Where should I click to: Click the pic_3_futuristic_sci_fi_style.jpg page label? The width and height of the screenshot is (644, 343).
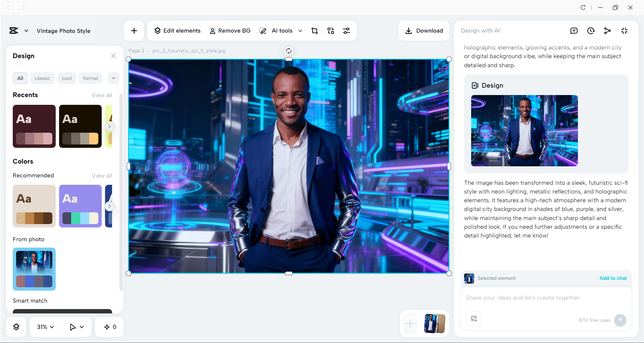(x=189, y=51)
